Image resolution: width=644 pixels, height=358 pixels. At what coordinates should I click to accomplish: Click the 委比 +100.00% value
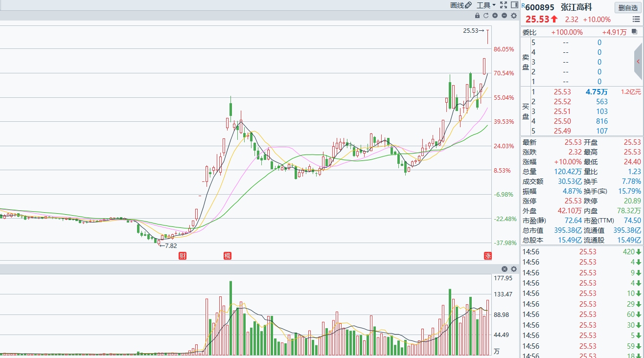tap(567, 32)
